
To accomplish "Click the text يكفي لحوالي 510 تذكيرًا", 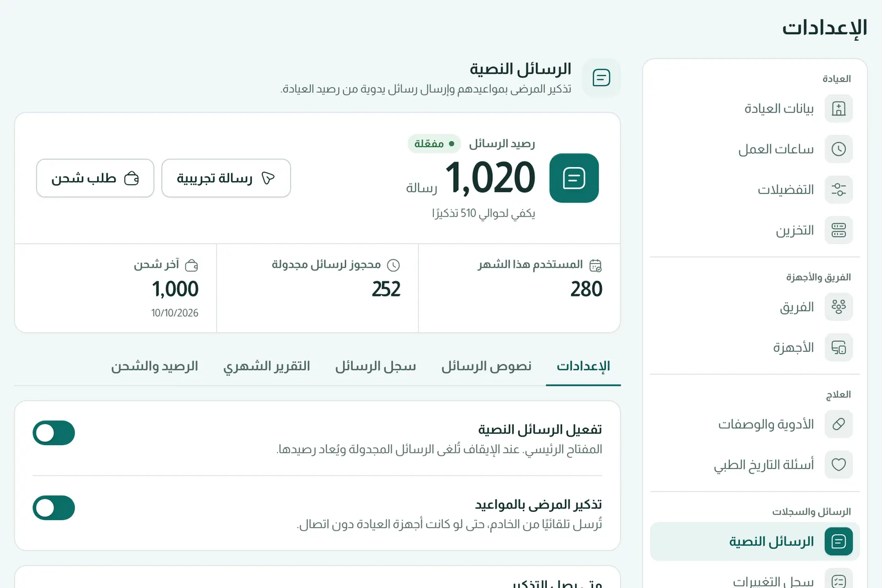I will click(483, 213).
